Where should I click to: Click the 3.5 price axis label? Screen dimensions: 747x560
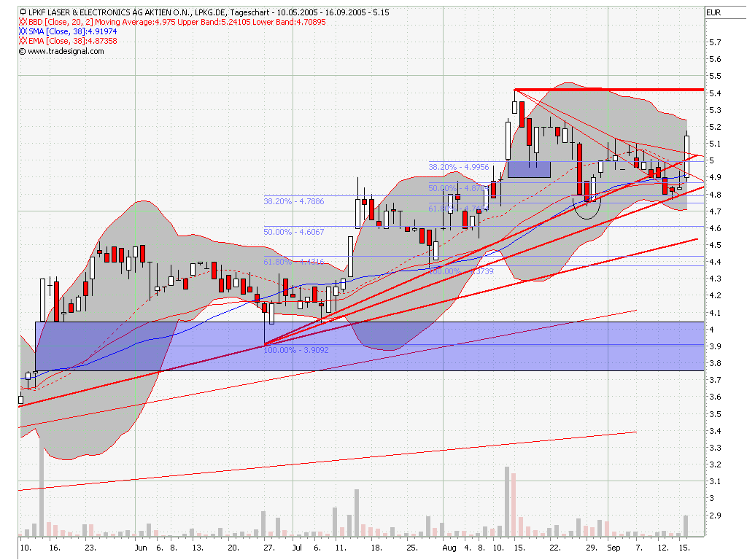click(715, 414)
